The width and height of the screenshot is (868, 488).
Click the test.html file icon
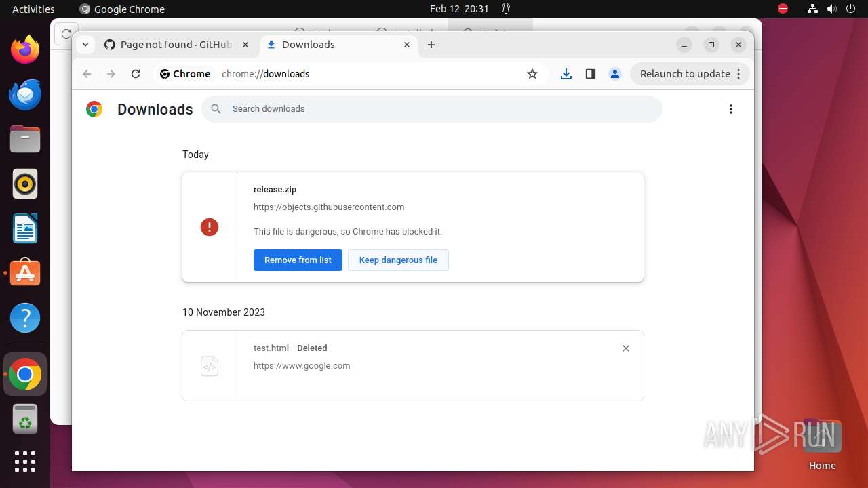210,366
